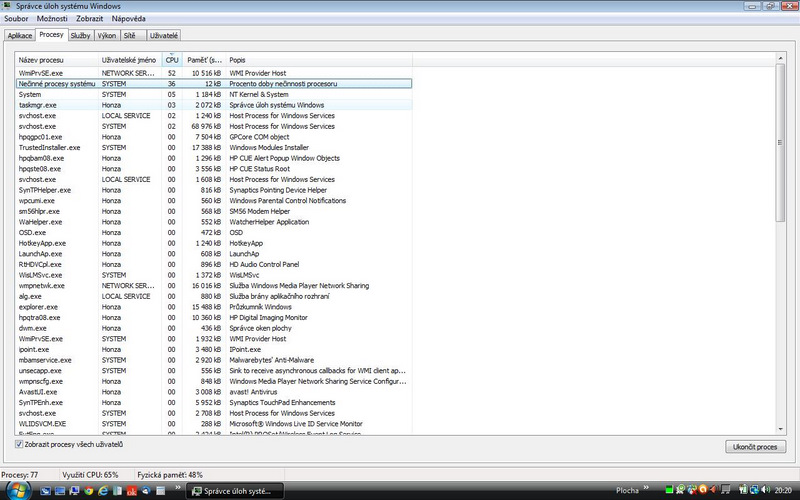The width and height of the screenshot is (800, 500).
Task: Open the Soubor menu
Action: click(16, 18)
